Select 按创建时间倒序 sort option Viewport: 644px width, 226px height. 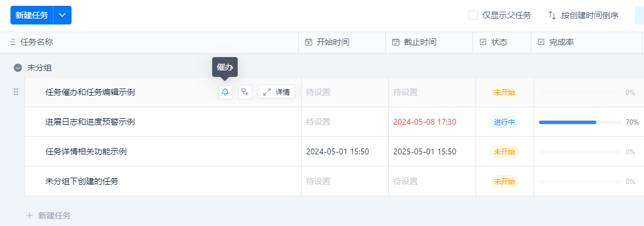coord(590,16)
